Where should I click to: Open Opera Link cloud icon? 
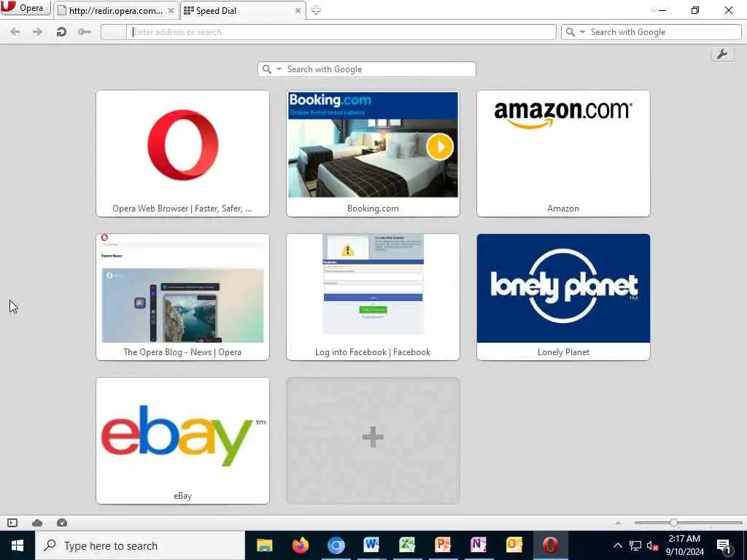[37, 523]
